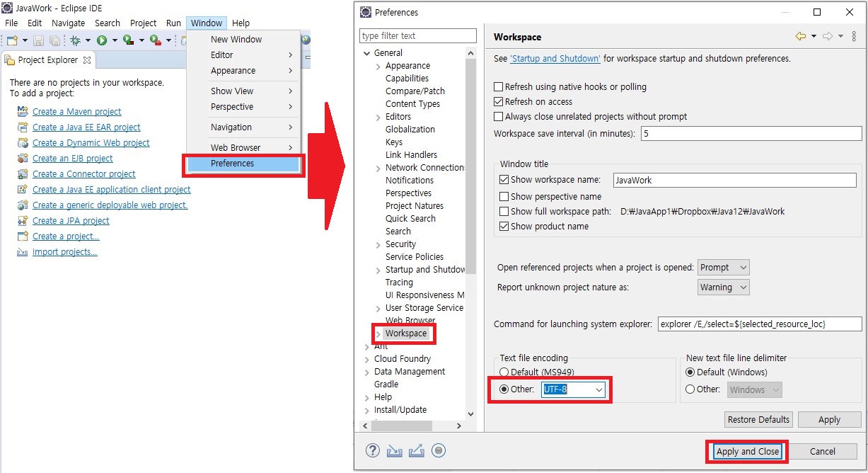
Task: Collapse the General tree node
Action: 366,53
